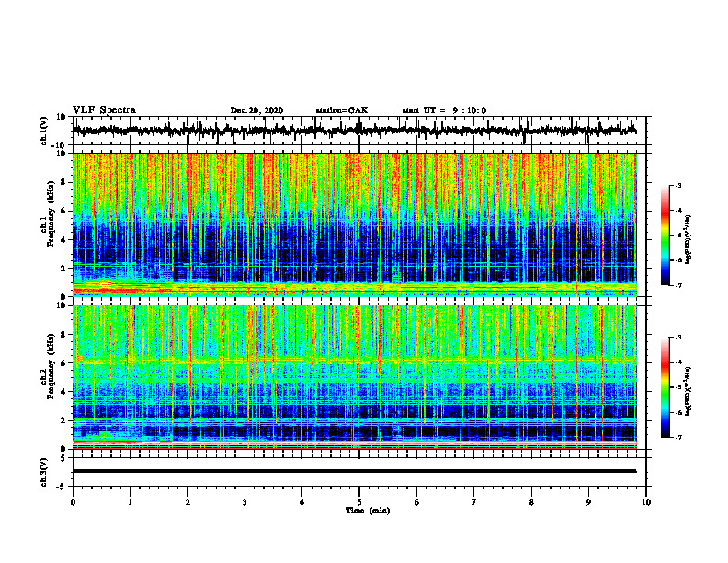Click inside the ch.2 spectrogram panel
Screen dimensions: 728x563
pos(355,377)
